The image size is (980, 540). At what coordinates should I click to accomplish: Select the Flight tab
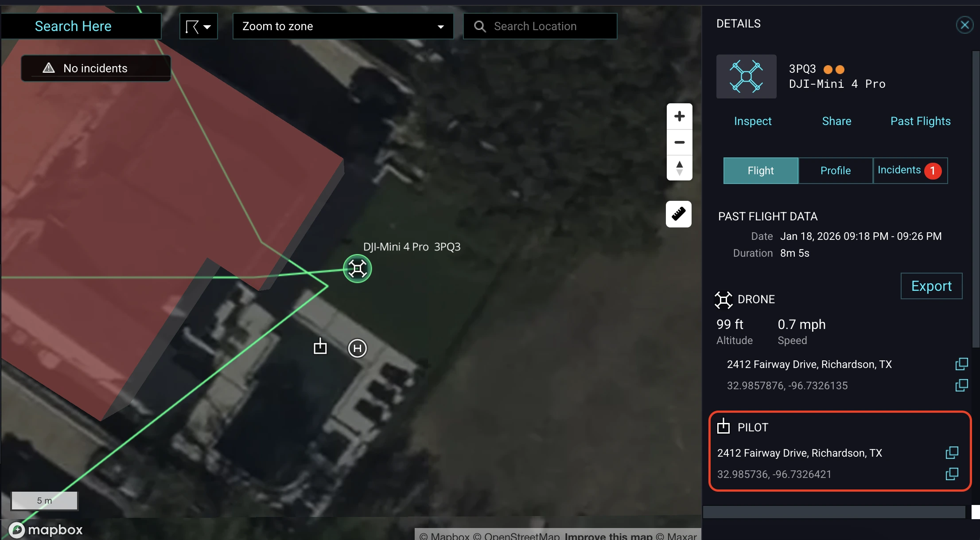[x=761, y=171]
